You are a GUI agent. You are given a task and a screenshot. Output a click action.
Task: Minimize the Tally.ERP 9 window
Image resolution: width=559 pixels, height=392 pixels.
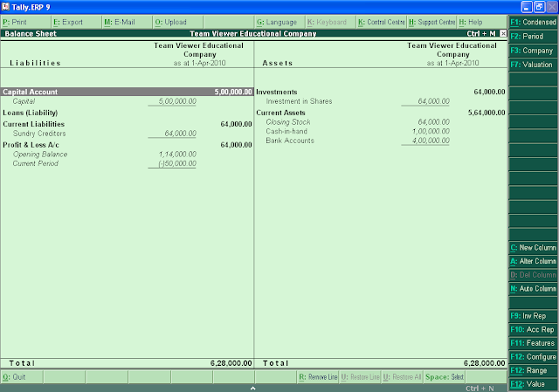point(527,7)
